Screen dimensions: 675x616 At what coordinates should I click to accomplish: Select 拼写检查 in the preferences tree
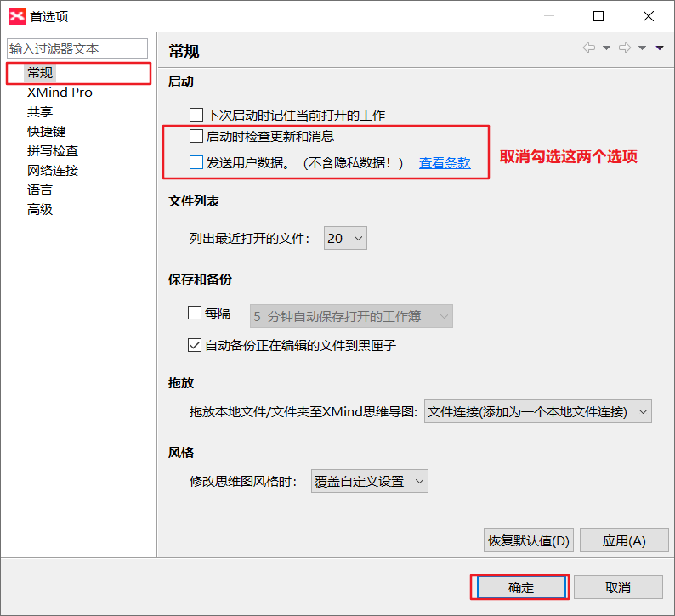(x=53, y=151)
